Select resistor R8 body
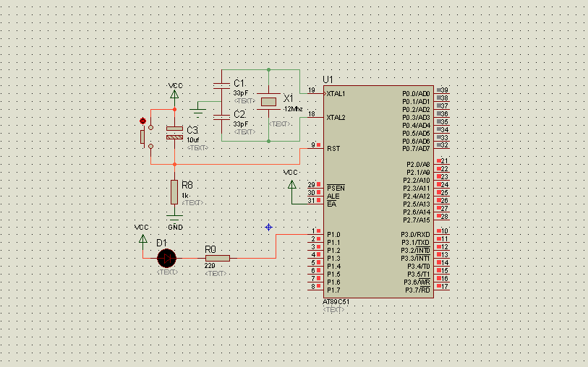 pos(174,192)
